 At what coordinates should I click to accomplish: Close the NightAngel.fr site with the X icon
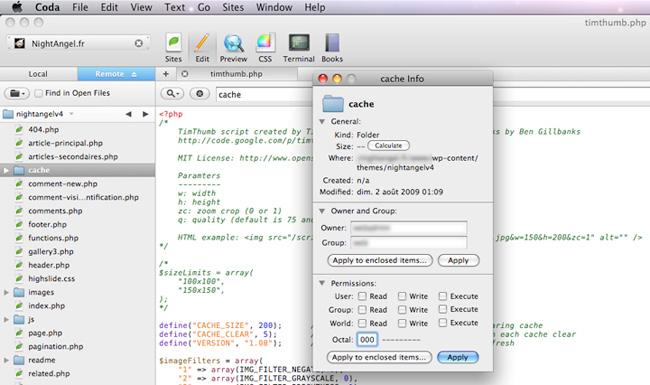pos(139,43)
